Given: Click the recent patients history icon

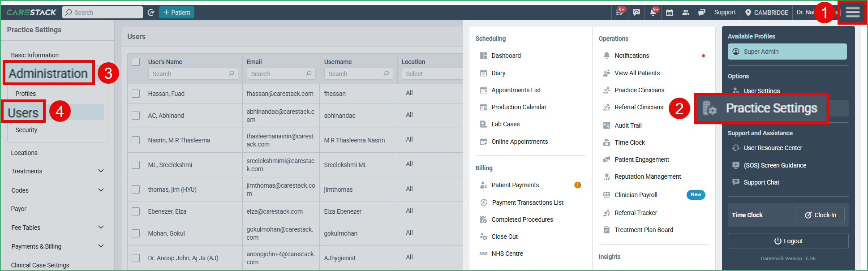Looking at the screenshot, I should click(151, 13).
